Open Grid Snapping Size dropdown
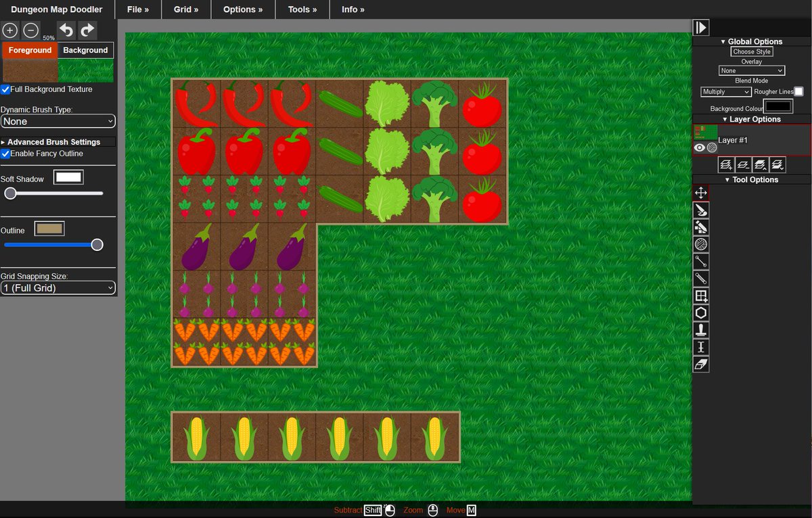The image size is (812, 518). (x=58, y=288)
